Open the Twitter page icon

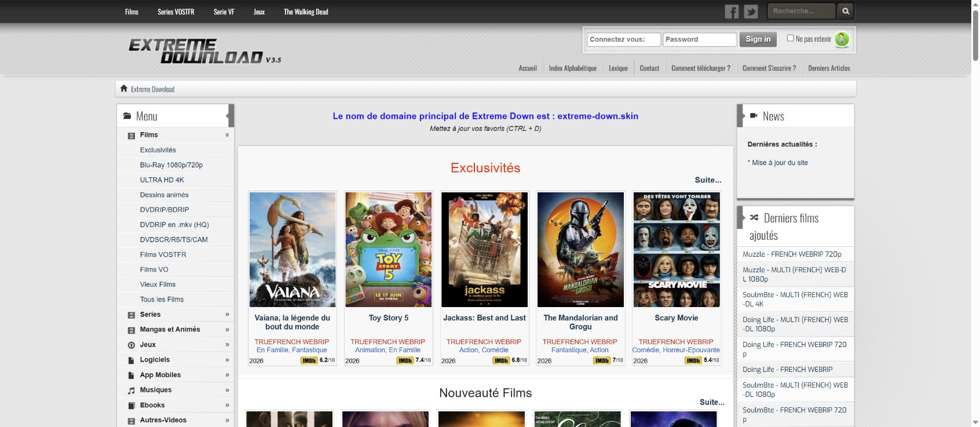click(x=751, y=12)
